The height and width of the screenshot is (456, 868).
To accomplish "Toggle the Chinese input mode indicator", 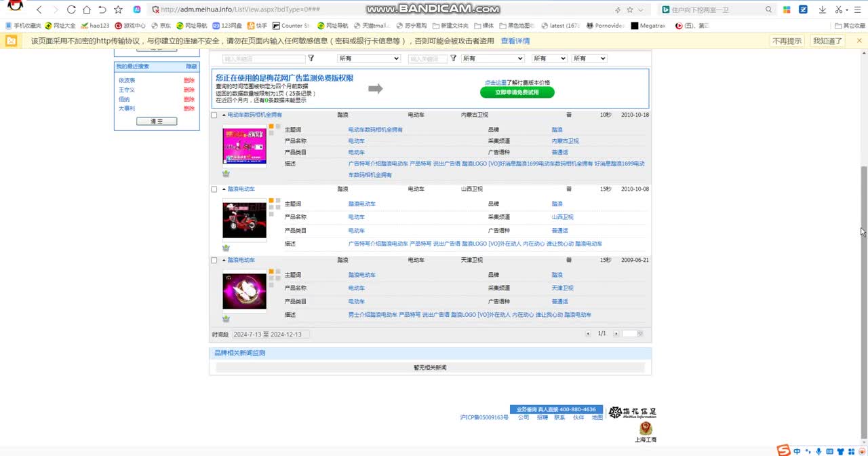I will pyautogui.click(x=797, y=451).
